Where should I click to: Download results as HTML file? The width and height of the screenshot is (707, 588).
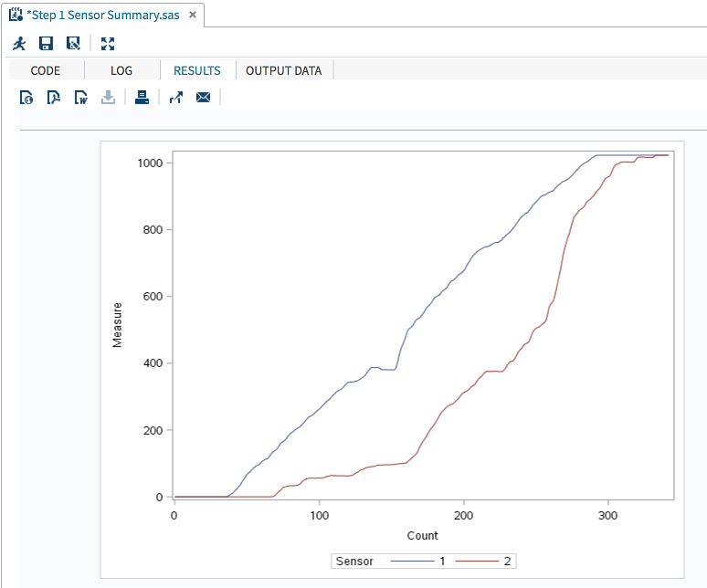coord(27,98)
